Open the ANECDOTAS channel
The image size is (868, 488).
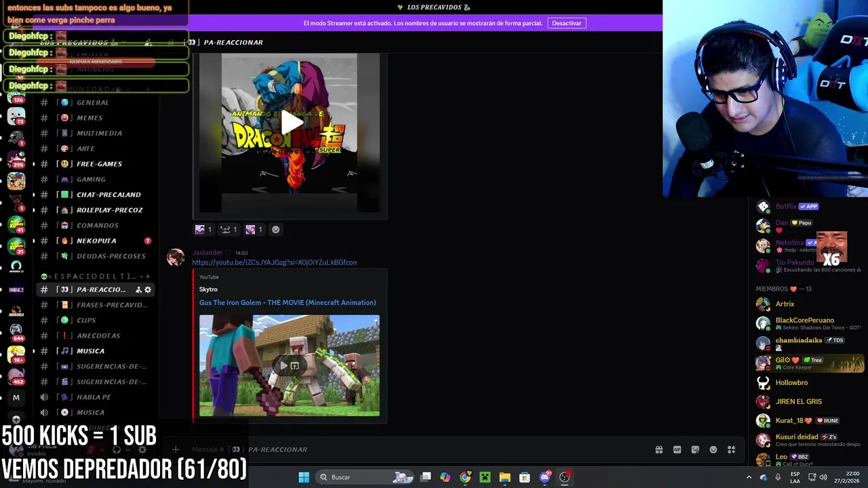point(98,335)
